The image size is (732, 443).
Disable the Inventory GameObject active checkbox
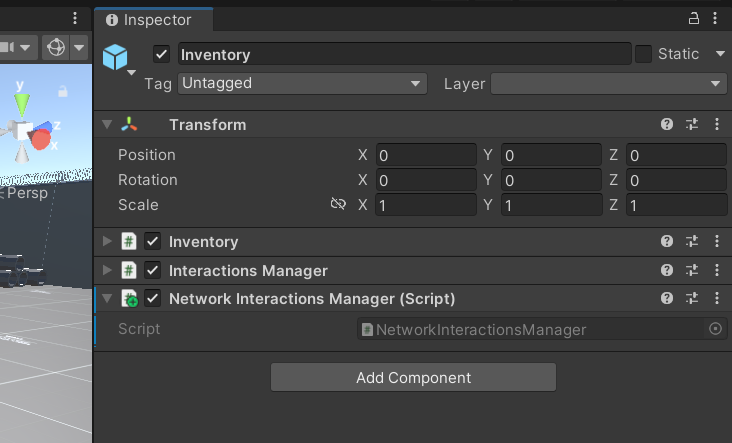pos(161,54)
